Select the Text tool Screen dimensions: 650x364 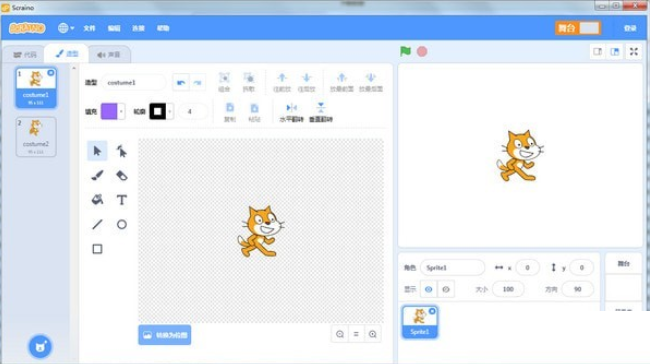121,200
